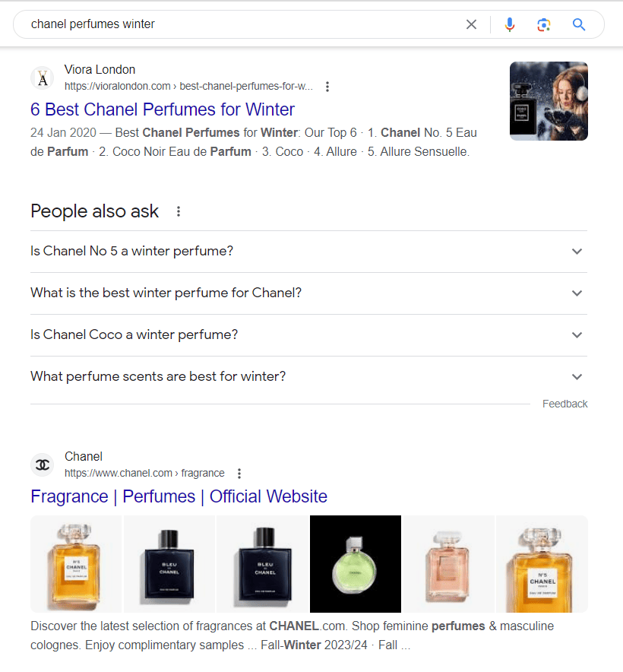
Task: Click the Feedback link
Action: [564, 404]
